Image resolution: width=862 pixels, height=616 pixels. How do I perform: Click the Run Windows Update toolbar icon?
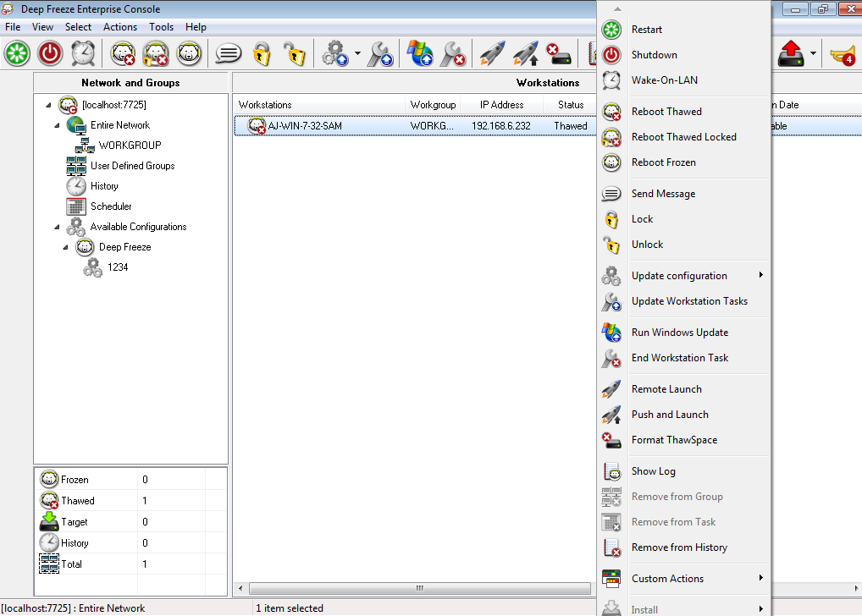(419, 53)
